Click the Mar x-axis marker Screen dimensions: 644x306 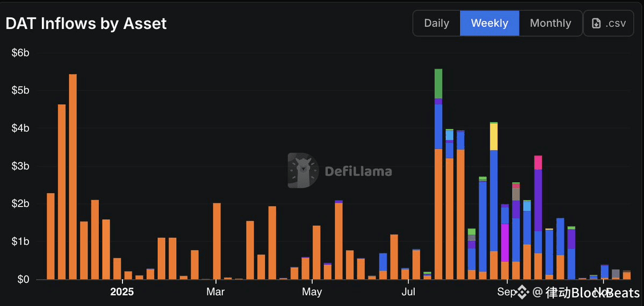pyautogui.click(x=215, y=293)
